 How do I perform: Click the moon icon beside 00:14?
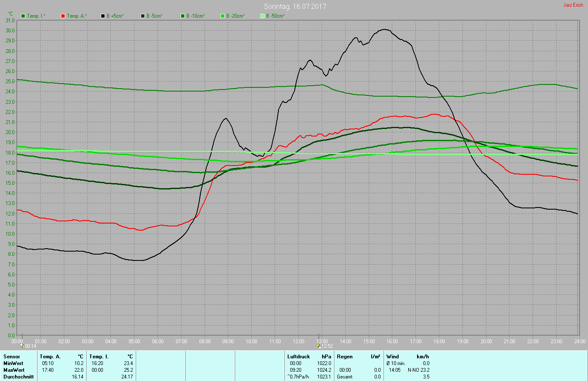pyautogui.click(x=22, y=346)
